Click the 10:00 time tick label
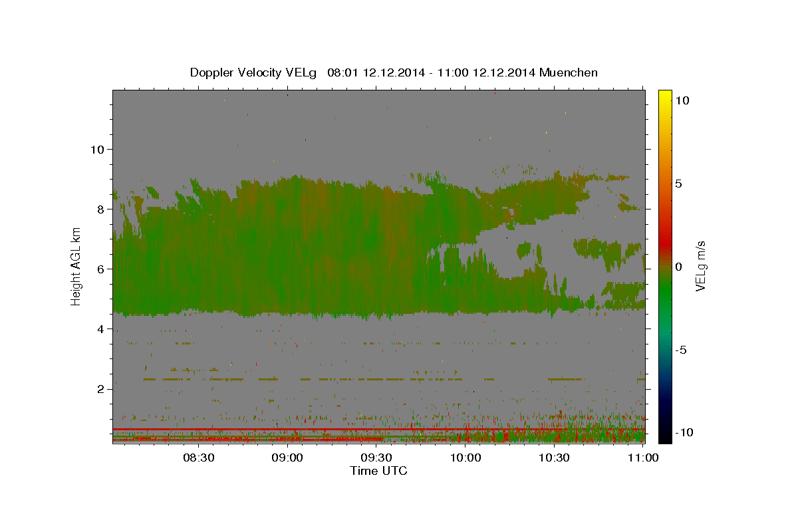This screenshot has width=798, height=532. point(465,458)
